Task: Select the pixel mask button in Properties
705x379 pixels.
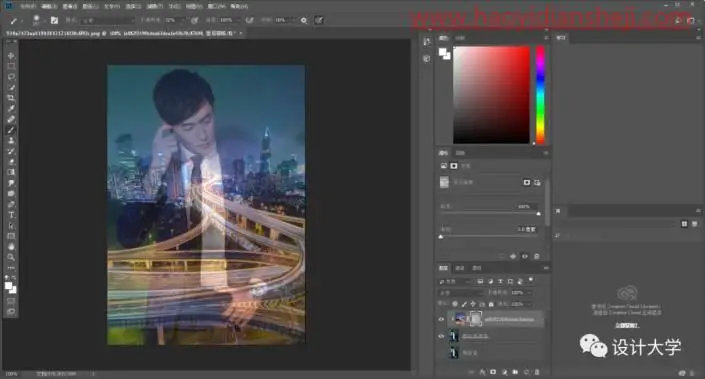Action: point(527,182)
